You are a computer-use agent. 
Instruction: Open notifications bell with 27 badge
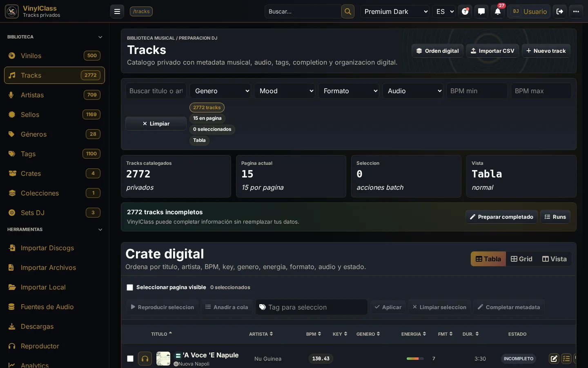tap(498, 11)
